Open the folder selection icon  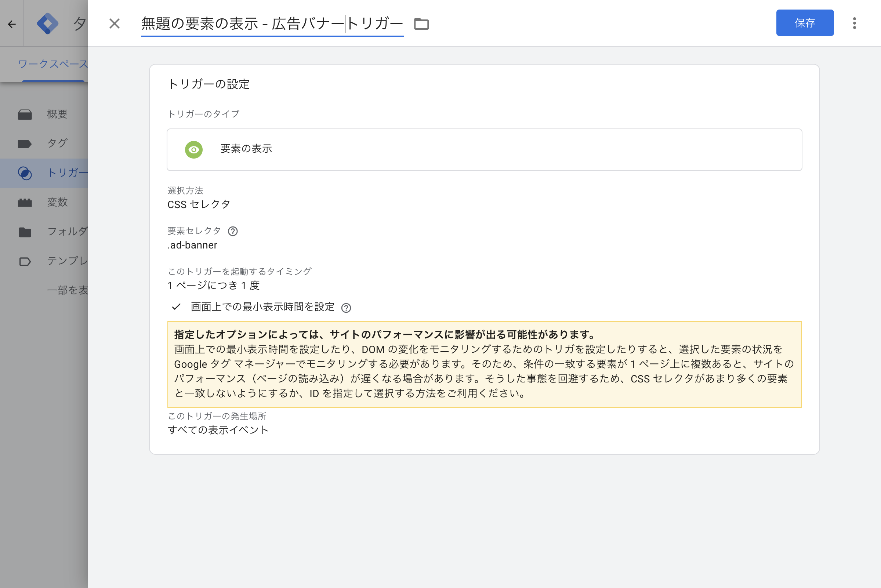(421, 24)
